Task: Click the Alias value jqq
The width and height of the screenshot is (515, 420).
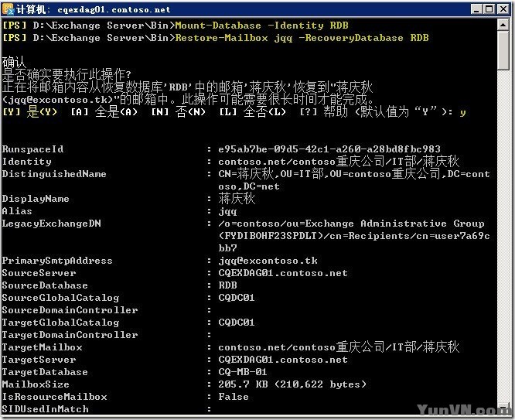Action: click(227, 211)
